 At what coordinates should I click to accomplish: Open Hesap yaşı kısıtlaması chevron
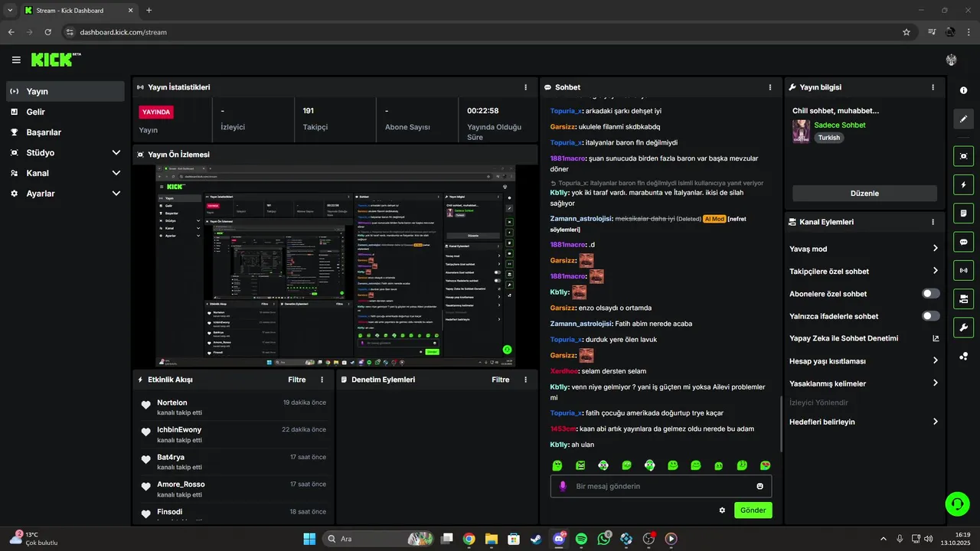(x=936, y=361)
